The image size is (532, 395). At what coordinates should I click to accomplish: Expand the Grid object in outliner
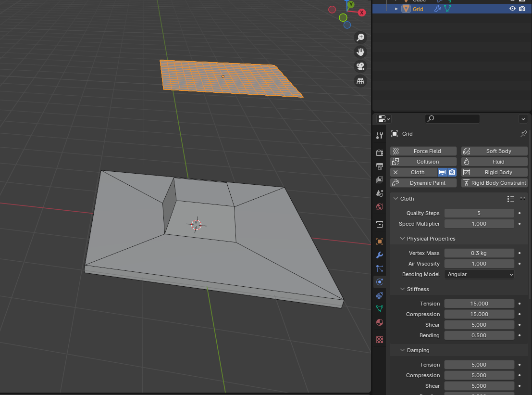click(x=396, y=9)
